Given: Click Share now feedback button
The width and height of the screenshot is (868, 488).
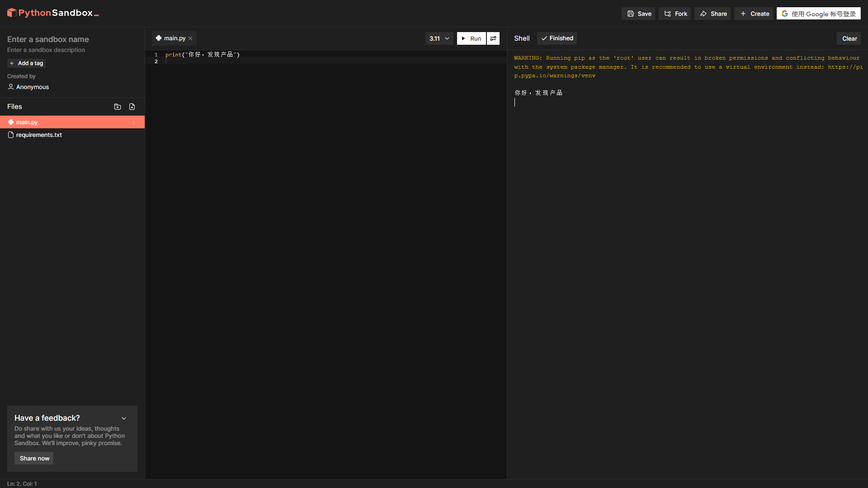Looking at the screenshot, I should (x=34, y=458).
